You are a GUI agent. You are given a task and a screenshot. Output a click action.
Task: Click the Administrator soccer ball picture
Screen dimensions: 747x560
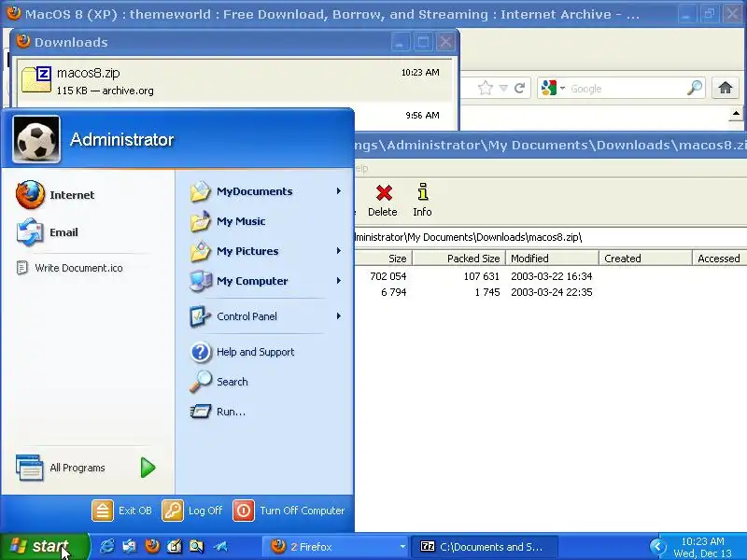pos(36,139)
